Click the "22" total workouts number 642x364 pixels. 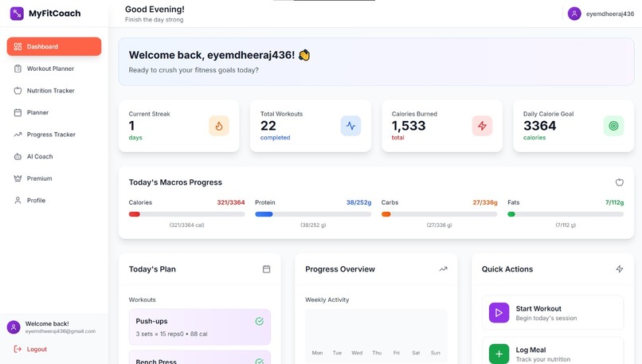268,126
